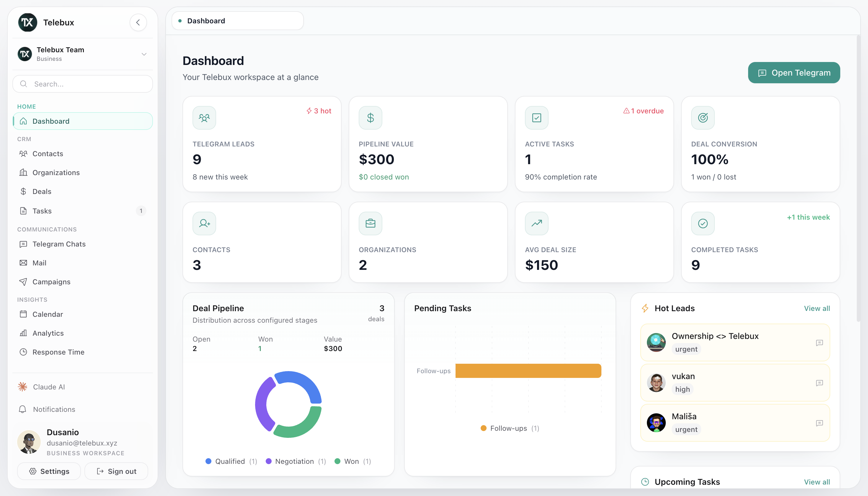Open Telegram Chats
This screenshot has width=868, height=496.
pyautogui.click(x=83, y=244)
